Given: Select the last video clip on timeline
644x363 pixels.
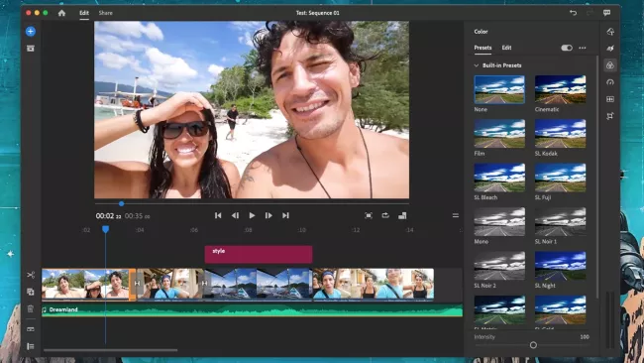Looking at the screenshot, I should pyautogui.click(x=373, y=284).
